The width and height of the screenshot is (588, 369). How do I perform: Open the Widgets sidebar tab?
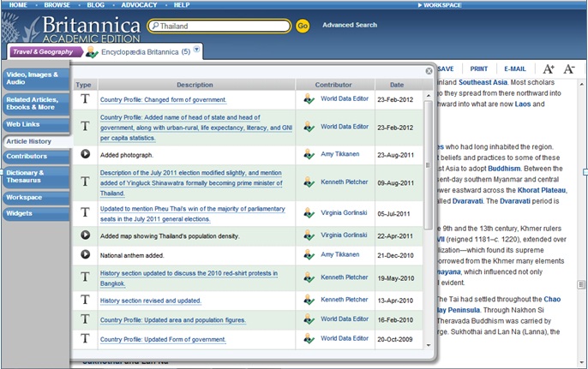[36, 213]
